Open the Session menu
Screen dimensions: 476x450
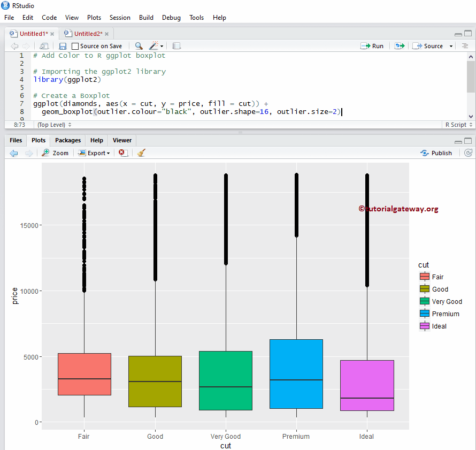point(120,17)
